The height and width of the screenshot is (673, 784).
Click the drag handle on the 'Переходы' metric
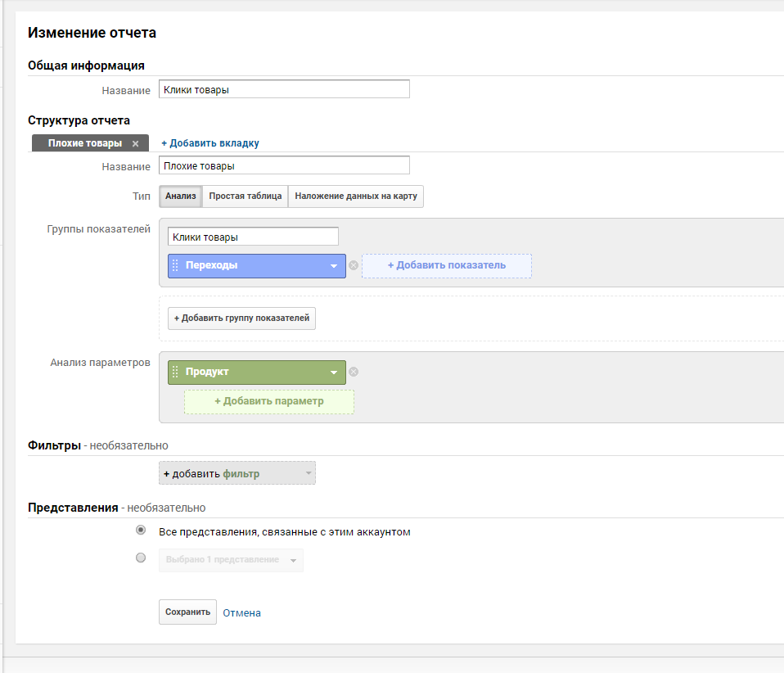tap(175, 266)
